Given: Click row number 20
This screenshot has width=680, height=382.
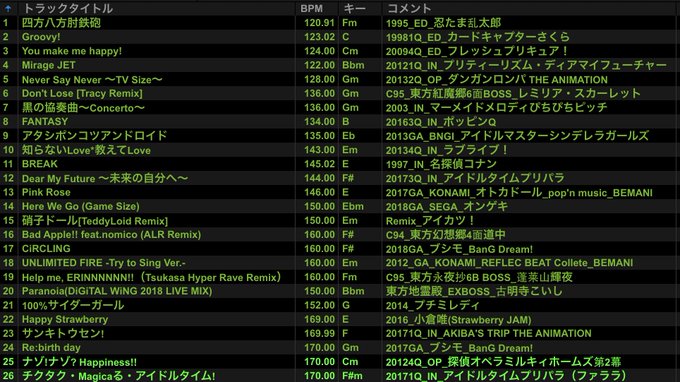Looking at the screenshot, I should pos(8,291).
